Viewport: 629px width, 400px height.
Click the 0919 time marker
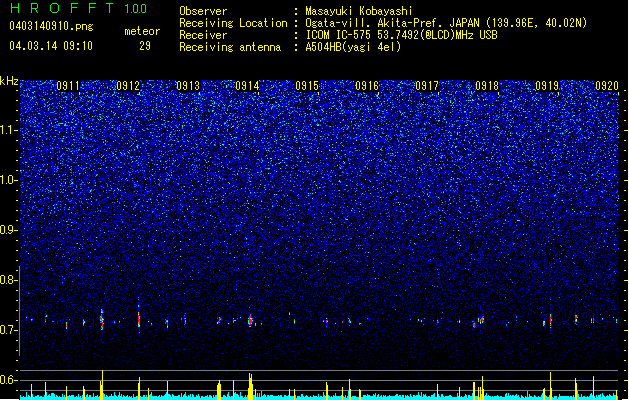click(547, 86)
